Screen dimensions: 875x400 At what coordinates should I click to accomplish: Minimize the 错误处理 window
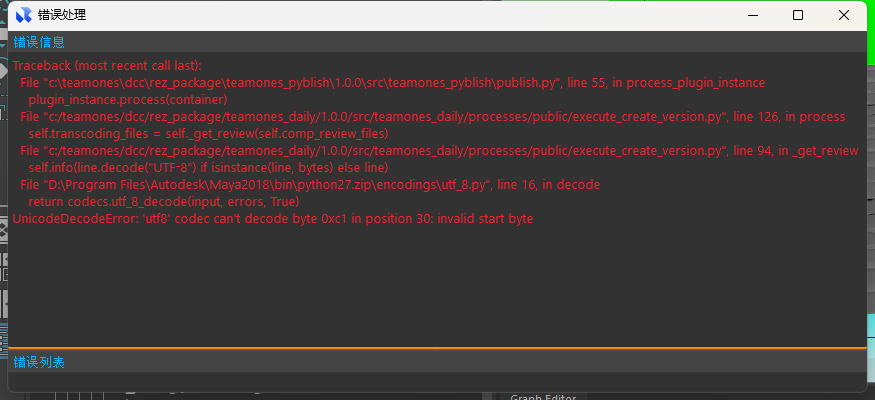click(752, 15)
